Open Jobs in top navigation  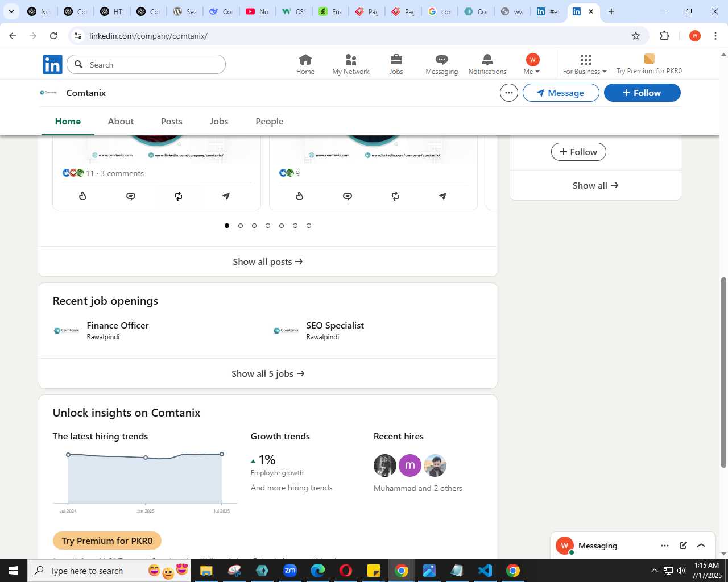point(396,64)
